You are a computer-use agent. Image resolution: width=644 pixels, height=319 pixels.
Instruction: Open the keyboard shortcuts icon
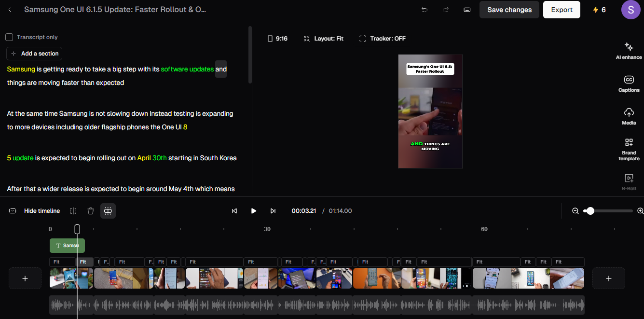coord(467,10)
